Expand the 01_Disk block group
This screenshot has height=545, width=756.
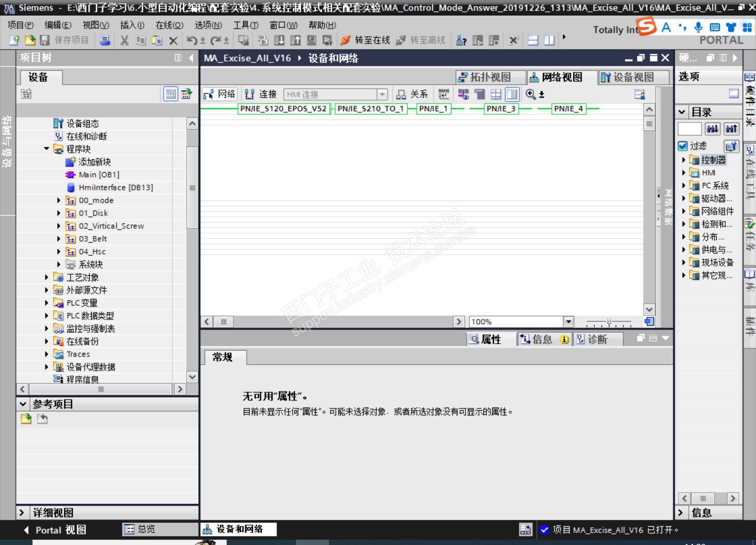click(x=59, y=213)
